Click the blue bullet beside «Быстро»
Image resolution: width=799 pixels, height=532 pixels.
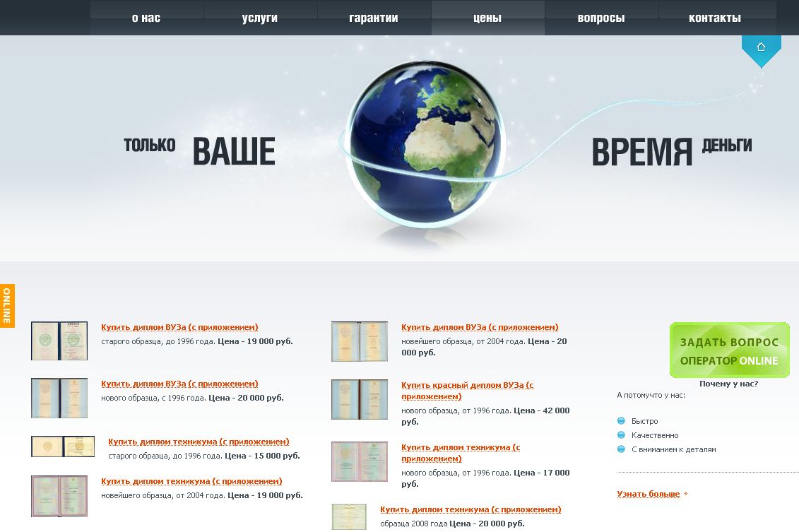[x=621, y=421]
